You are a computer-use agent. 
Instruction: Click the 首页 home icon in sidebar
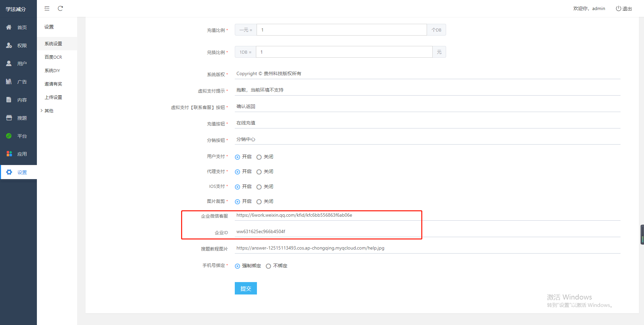click(9, 27)
